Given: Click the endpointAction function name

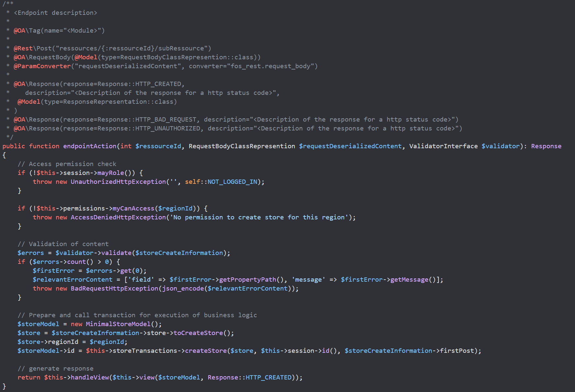Looking at the screenshot, I should click(x=90, y=146).
